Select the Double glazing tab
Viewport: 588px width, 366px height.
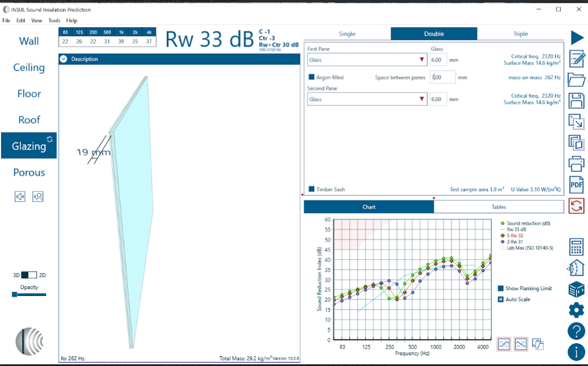(x=434, y=34)
